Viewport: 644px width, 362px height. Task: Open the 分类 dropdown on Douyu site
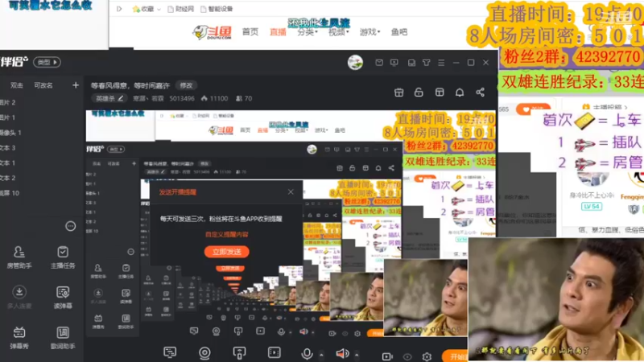[x=308, y=32]
